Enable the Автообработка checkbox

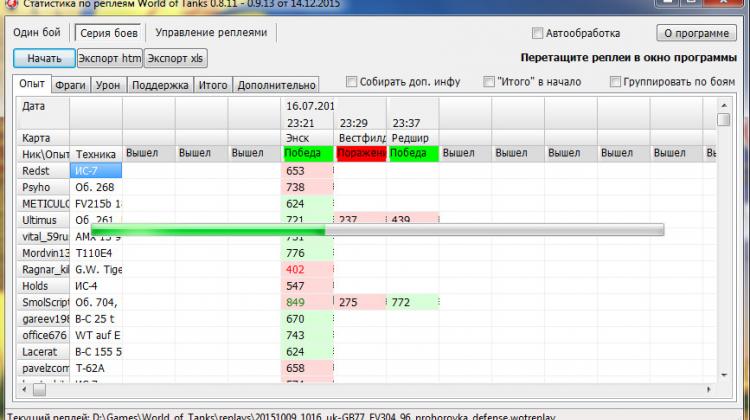click(537, 33)
